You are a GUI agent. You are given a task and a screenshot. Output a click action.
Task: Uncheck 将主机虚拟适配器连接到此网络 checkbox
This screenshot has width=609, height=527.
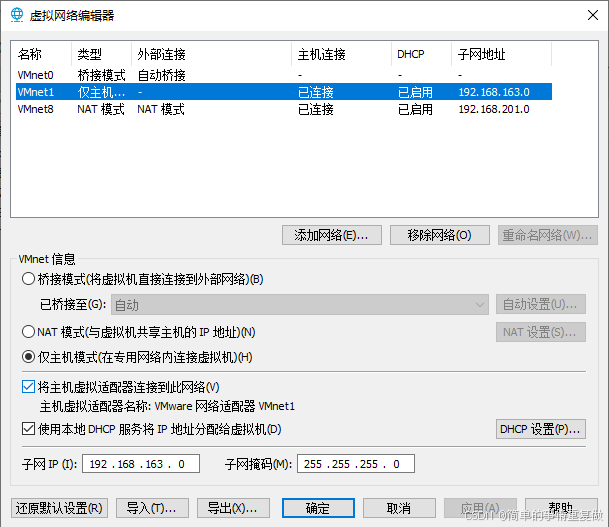point(28,387)
